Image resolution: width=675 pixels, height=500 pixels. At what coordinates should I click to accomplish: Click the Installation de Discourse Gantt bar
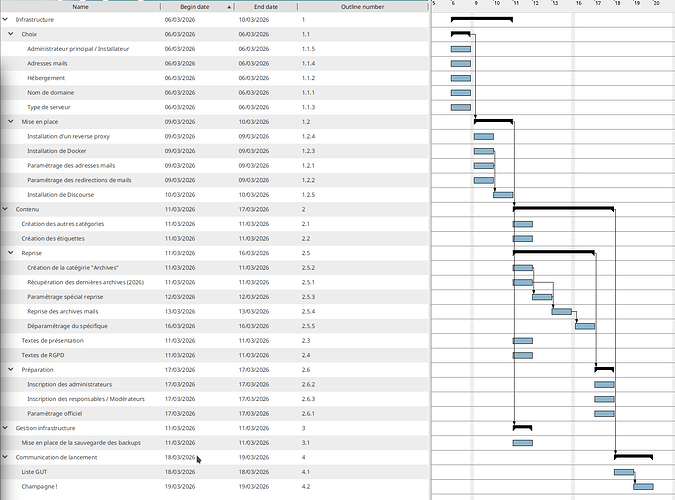503,195
